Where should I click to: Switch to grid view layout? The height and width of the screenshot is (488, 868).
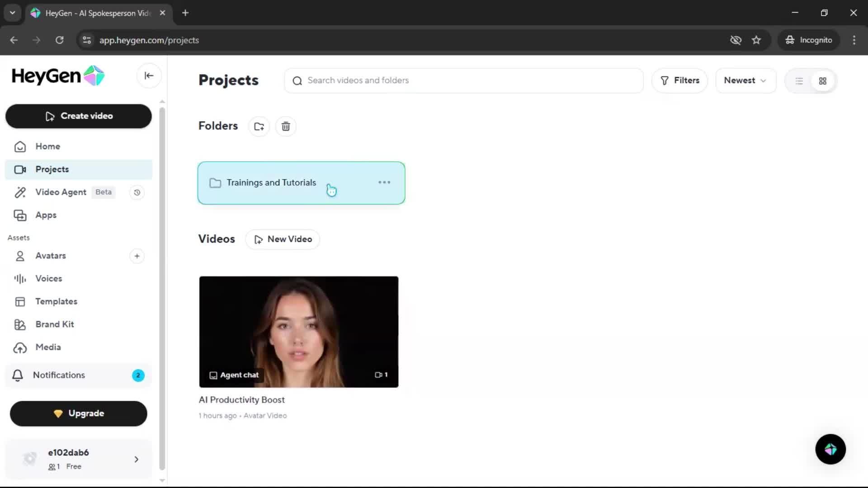pos(823,81)
